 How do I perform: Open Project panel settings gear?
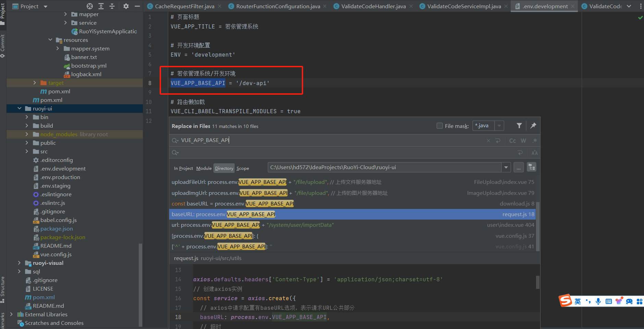point(126,6)
